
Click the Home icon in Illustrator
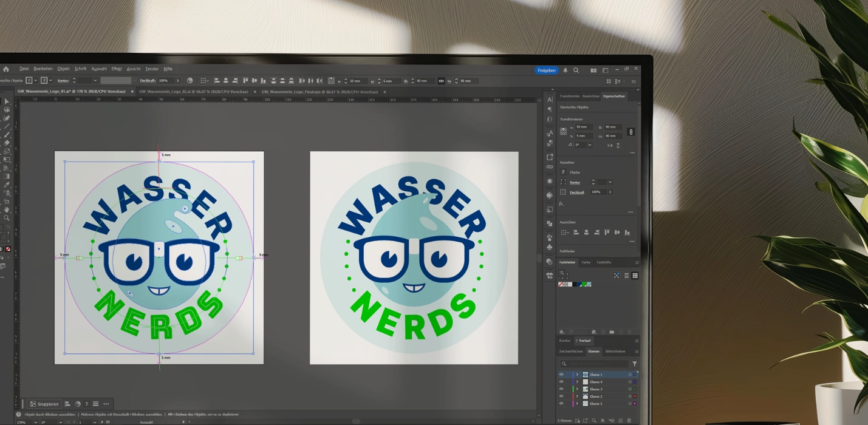click(6, 69)
